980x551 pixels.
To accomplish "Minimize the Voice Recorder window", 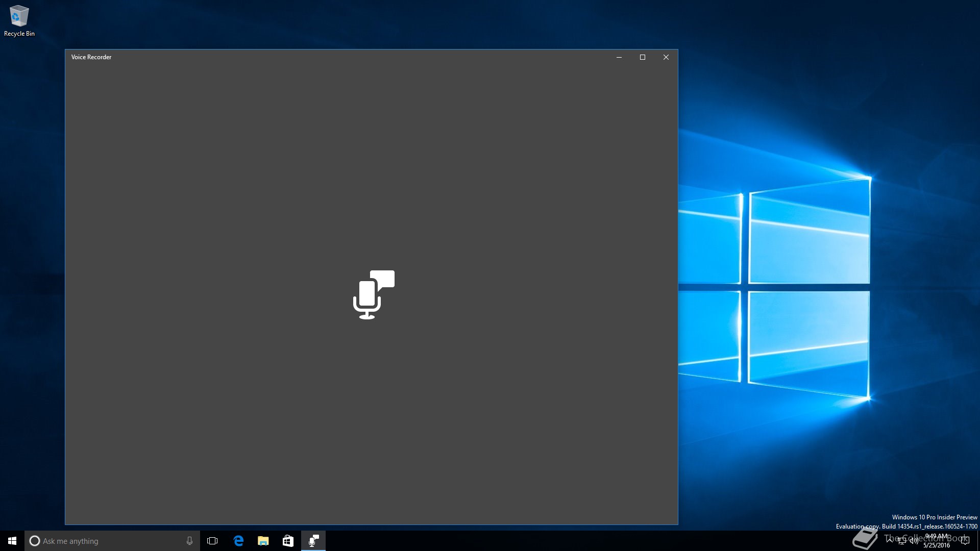I will point(619,57).
